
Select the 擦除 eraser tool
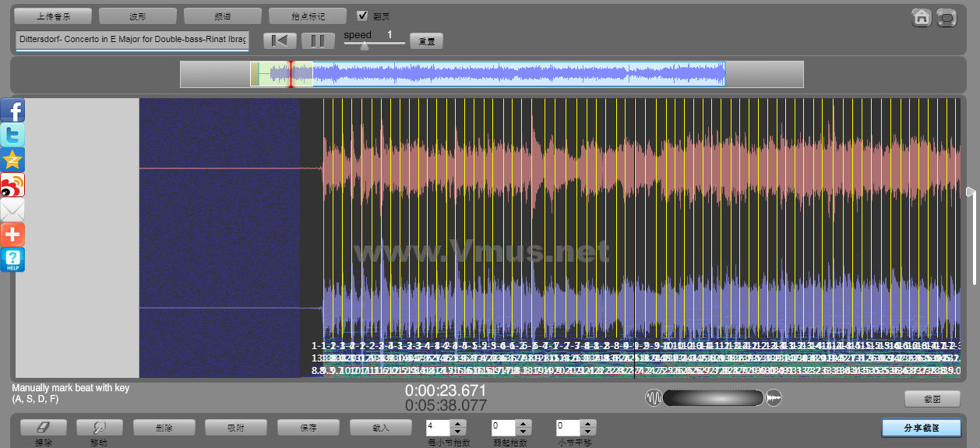point(44,427)
